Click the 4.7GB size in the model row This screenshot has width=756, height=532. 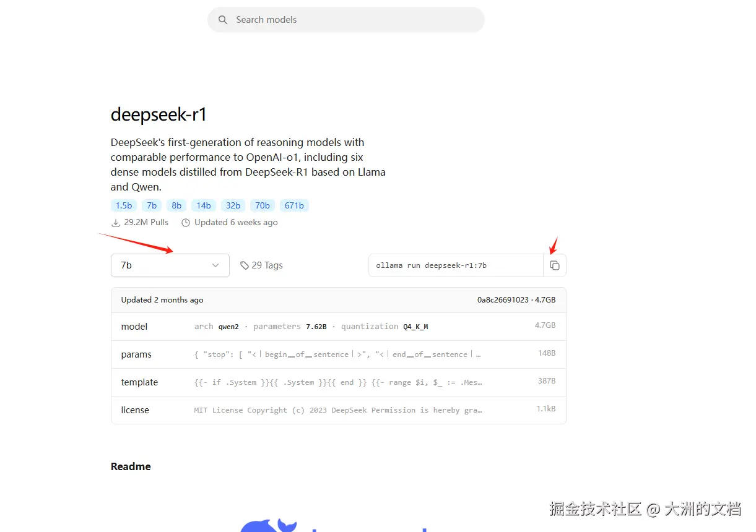pos(545,325)
